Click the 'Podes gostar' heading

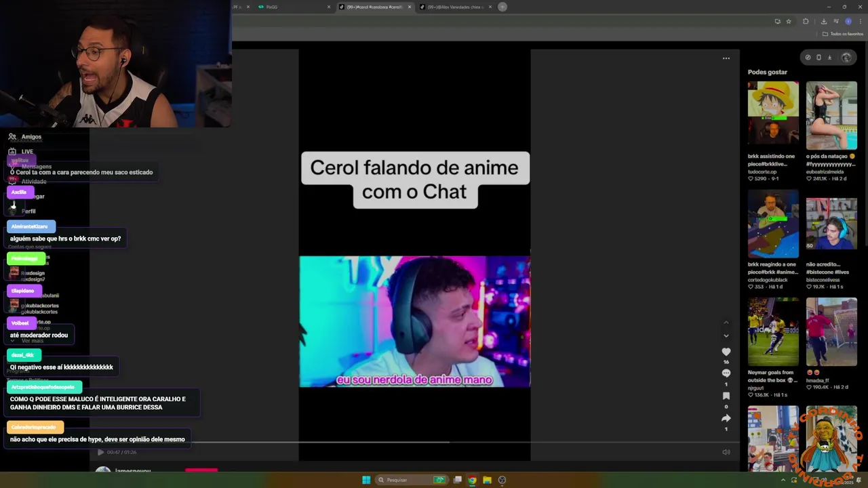tap(768, 72)
